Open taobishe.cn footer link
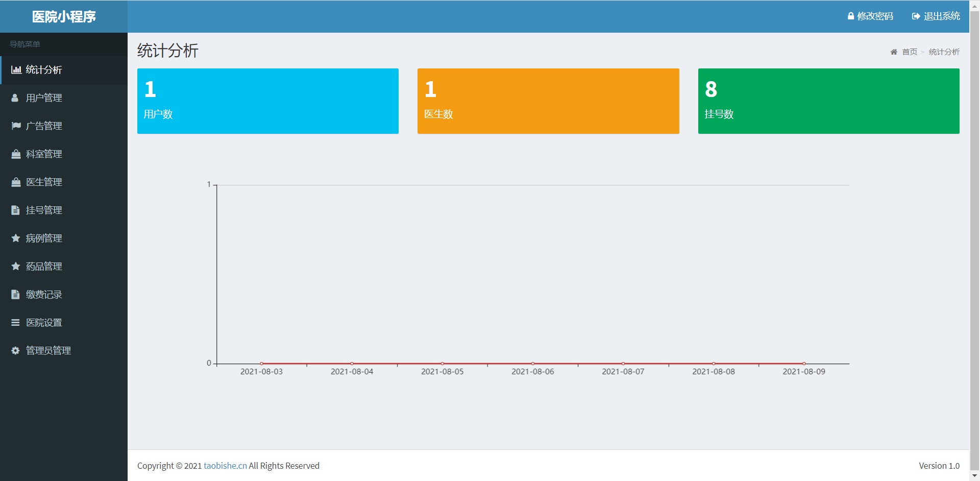Screen dimensions: 980x481 tap(225, 466)
